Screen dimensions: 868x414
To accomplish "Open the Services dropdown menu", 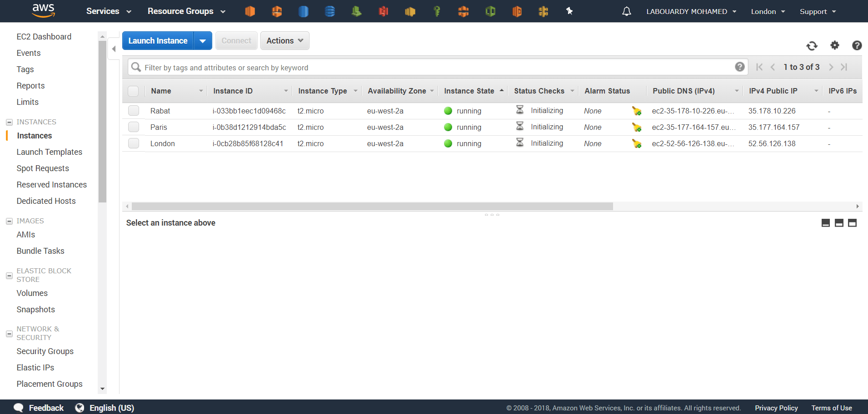I will [x=109, y=11].
